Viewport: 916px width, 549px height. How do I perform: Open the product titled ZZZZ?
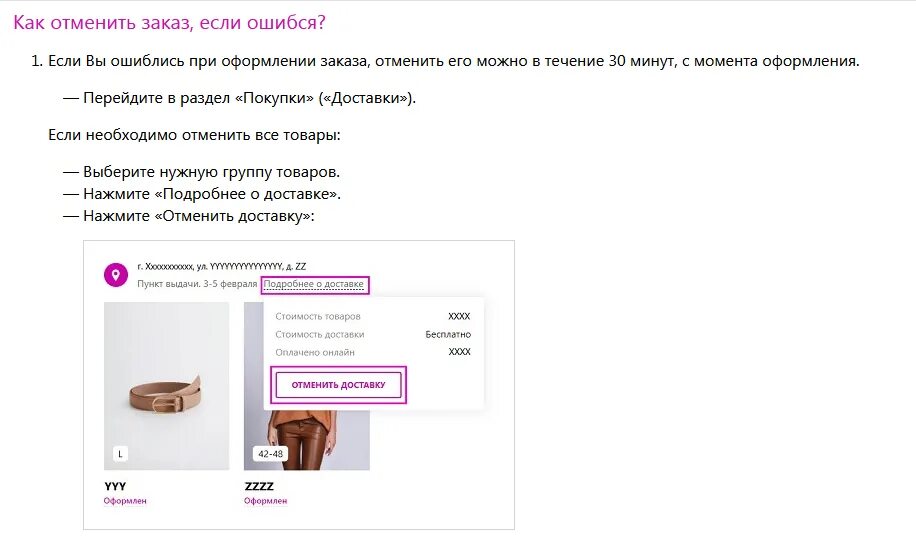coord(259,486)
